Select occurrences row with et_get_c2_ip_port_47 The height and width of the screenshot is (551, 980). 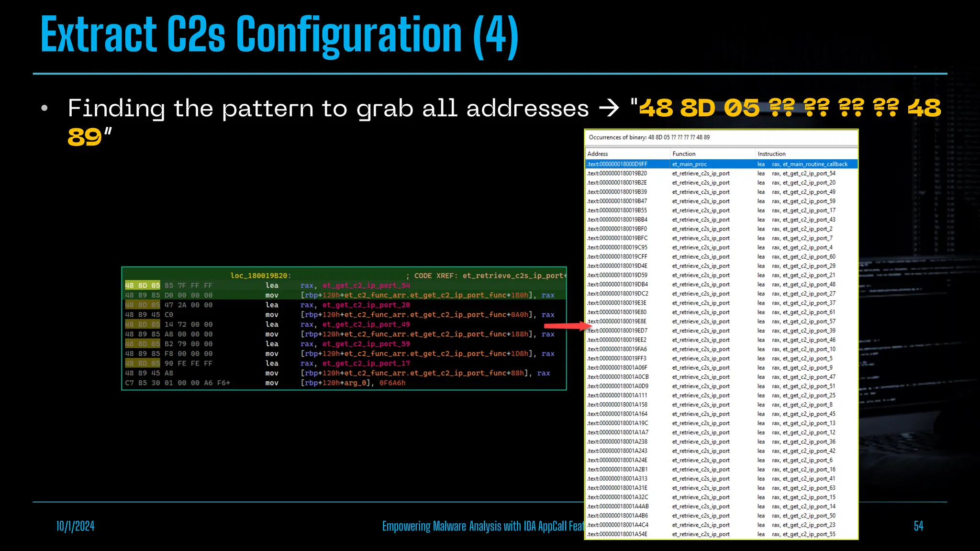[x=722, y=377]
